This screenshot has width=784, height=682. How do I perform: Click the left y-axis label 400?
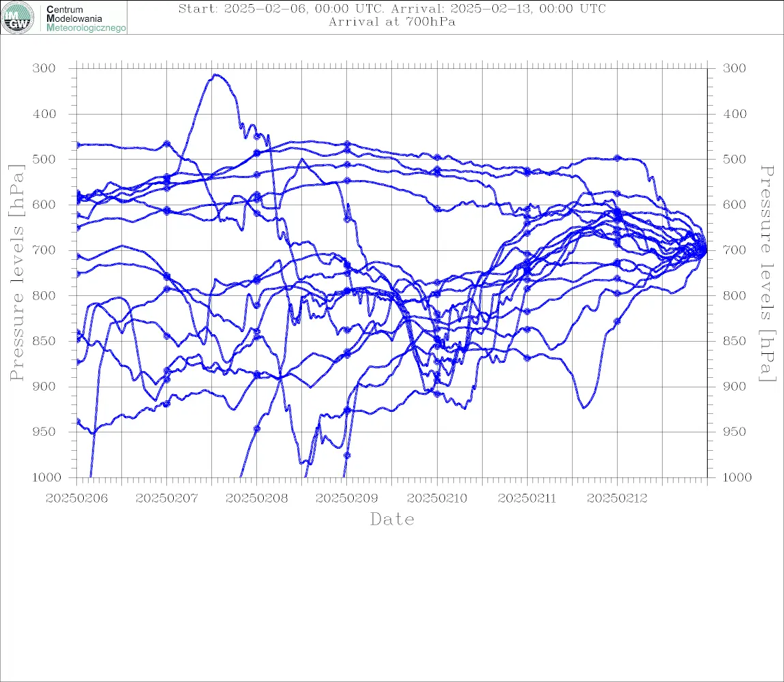click(x=44, y=114)
